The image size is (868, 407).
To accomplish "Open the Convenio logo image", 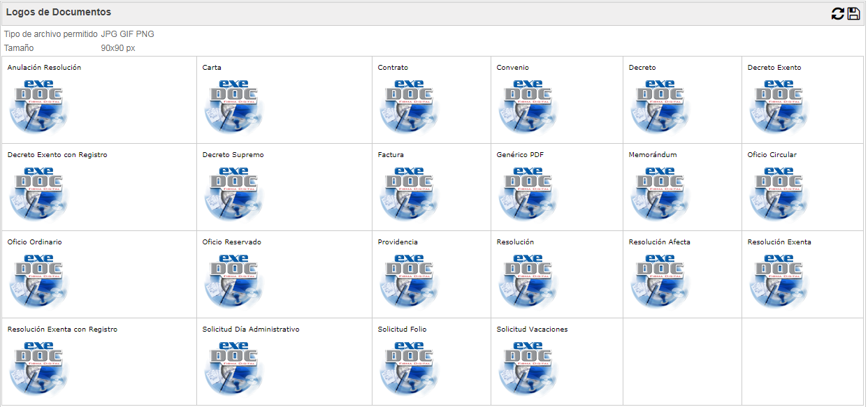I will pyautogui.click(x=528, y=107).
